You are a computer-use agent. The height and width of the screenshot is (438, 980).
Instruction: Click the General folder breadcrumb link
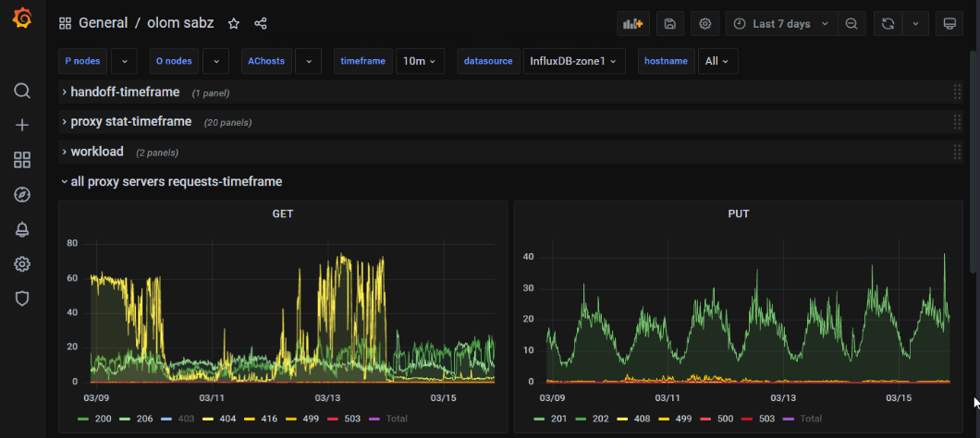click(x=103, y=24)
